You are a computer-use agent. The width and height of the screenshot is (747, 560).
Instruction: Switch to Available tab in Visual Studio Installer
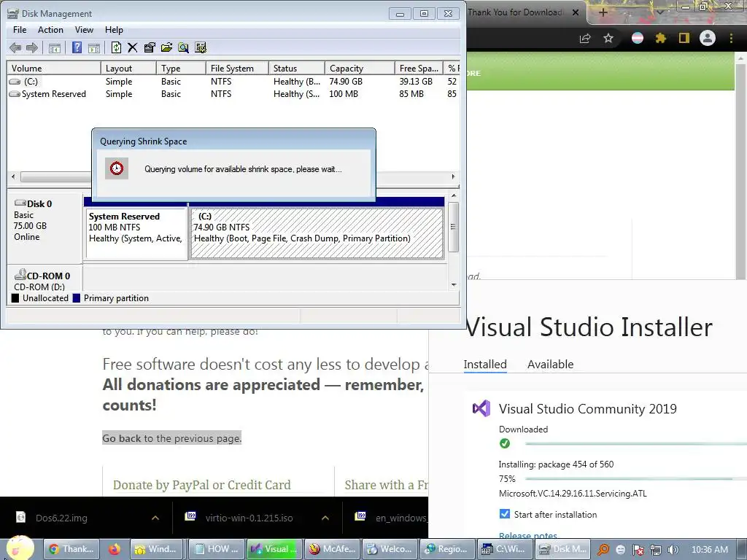click(x=550, y=365)
